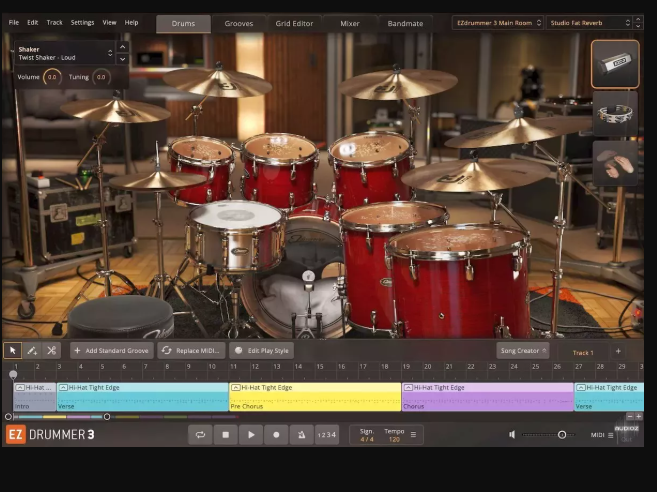Click the Shaker percussion thumbnail
657x492 pixels.
point(615,64)
